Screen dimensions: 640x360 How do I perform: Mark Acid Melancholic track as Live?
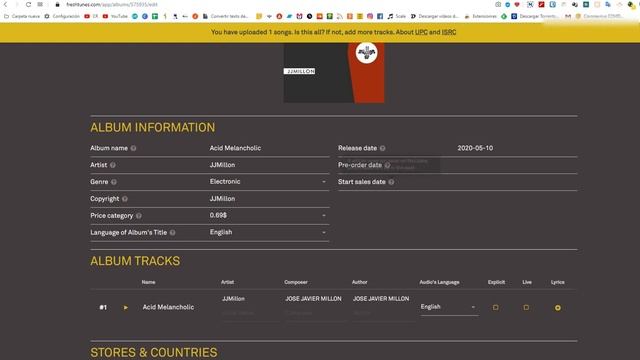526,307
